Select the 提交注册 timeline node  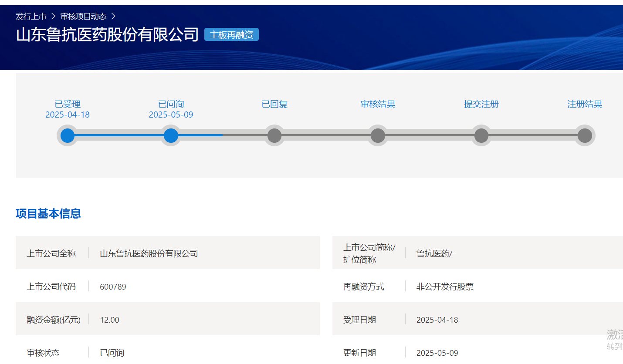pyautogui.click(x=481, y=135)
